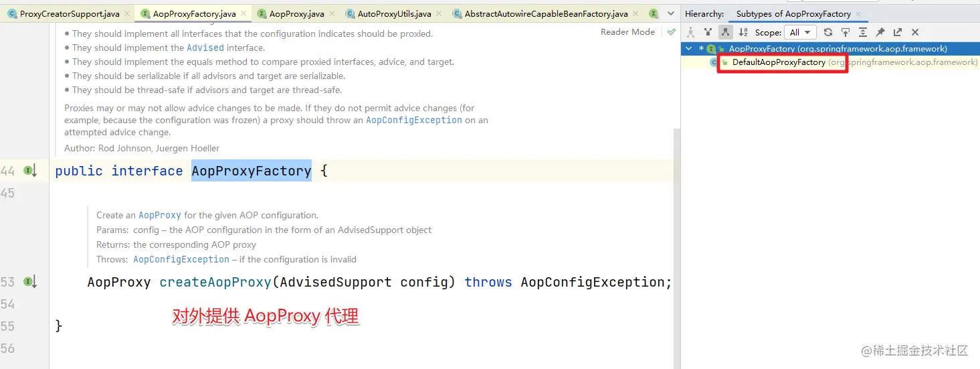This screenshot has width=980, height=369.
Task: Export hierarchy to text file
Action: click(x=898, y=32)
